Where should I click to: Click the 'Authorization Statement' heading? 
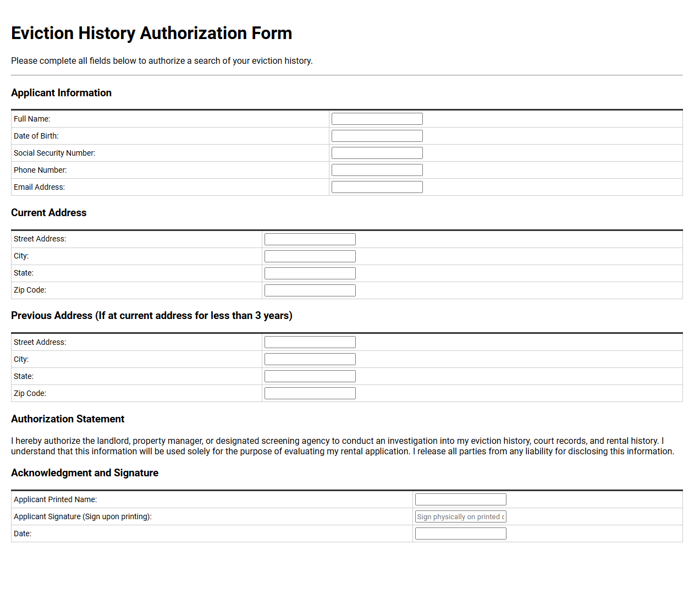coord(68,419)
